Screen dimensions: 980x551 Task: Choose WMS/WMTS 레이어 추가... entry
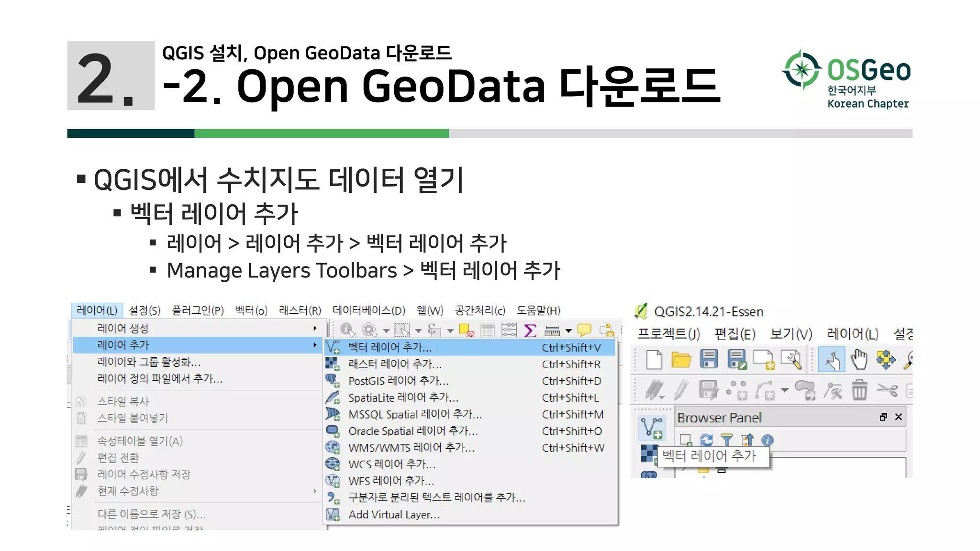pyautogui.click(x=470, y=448)
